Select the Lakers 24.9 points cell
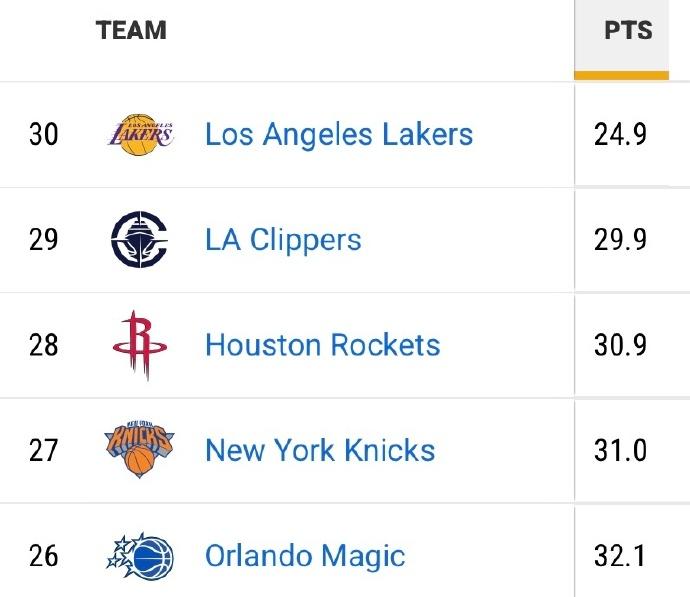The width and height of the screenshot is (690, 597). click(620, 134)
